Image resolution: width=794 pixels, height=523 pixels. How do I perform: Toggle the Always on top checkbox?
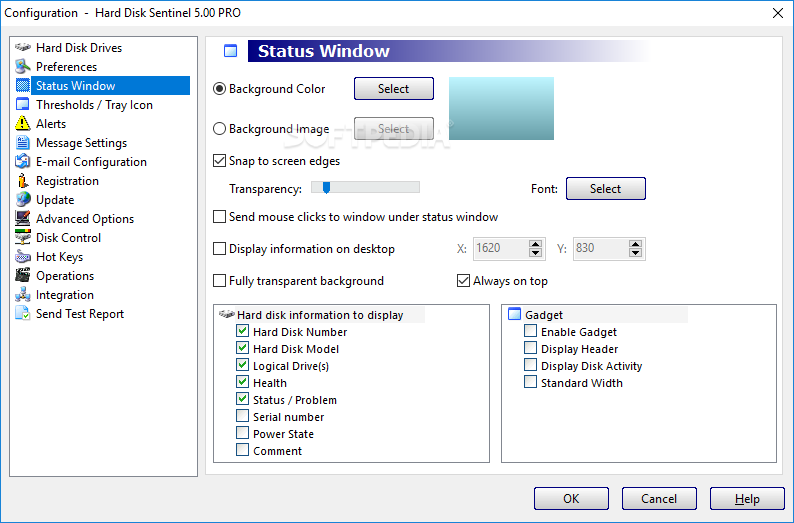[x=463, y=280]
